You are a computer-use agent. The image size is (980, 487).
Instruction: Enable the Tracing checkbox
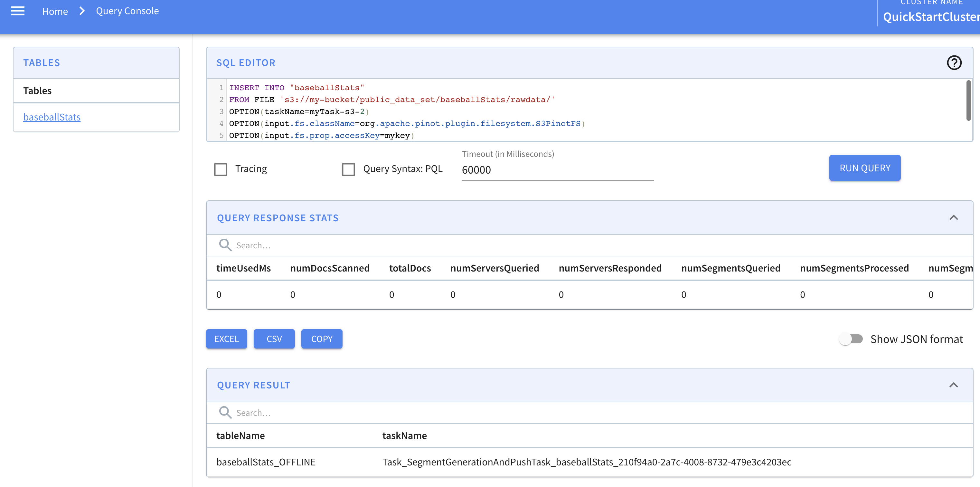[221, 169]
